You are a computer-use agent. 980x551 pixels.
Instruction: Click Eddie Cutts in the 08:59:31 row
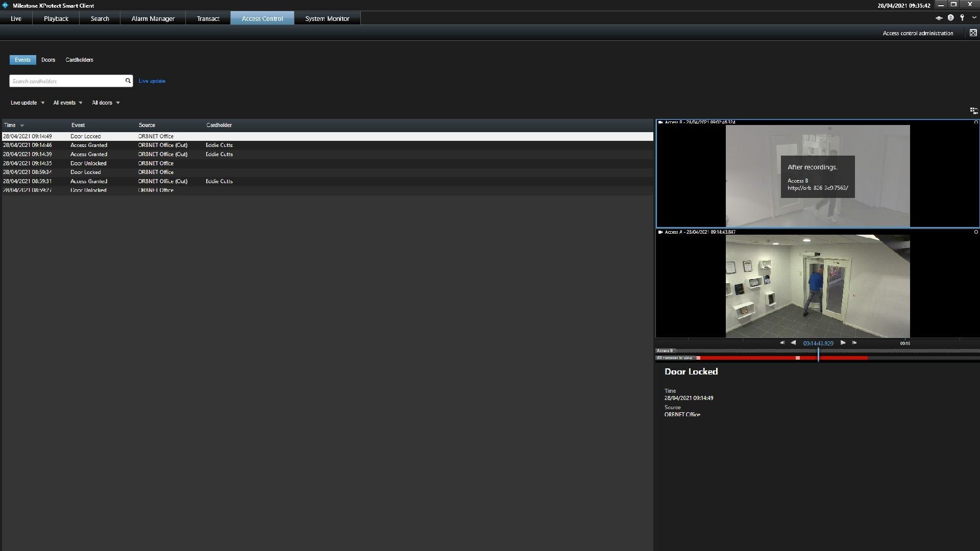click(219, 181)
